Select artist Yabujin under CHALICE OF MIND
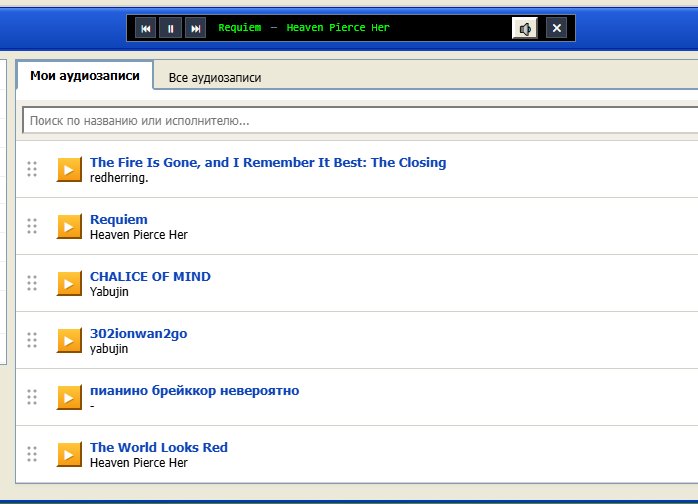The image size is (698, 504). click(109, 292)
